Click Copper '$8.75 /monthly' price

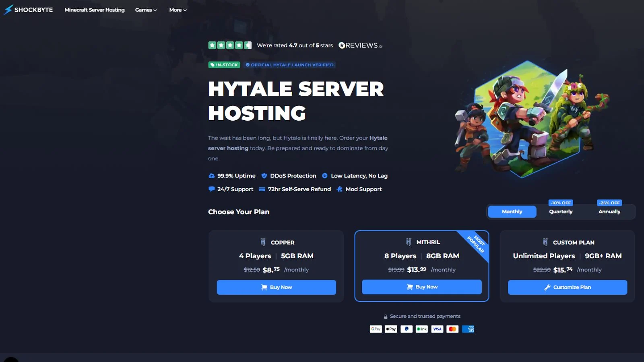286,270
